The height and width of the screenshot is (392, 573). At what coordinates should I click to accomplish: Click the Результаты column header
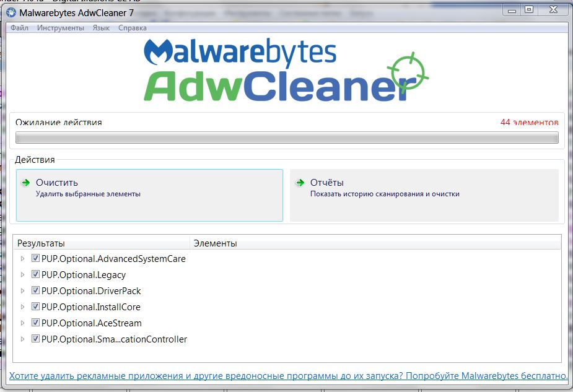[x=101, y=243]
